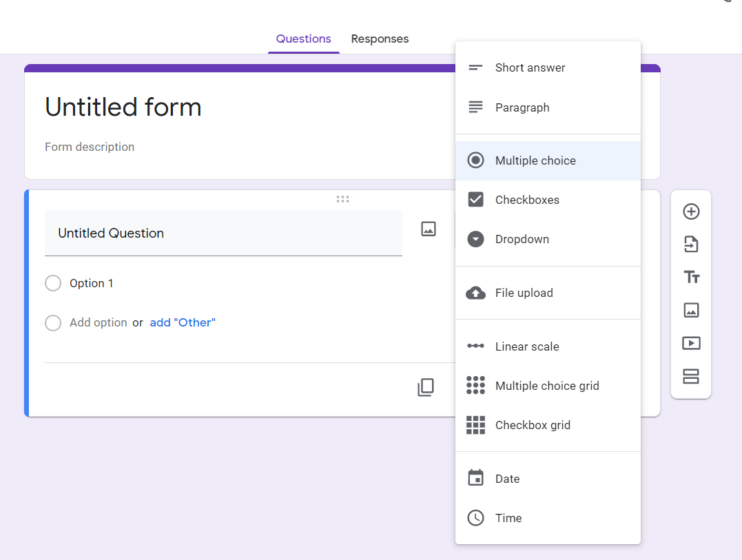Select Dropdown question type
Viewport: 742px width, 560px height.
[548, 239]
